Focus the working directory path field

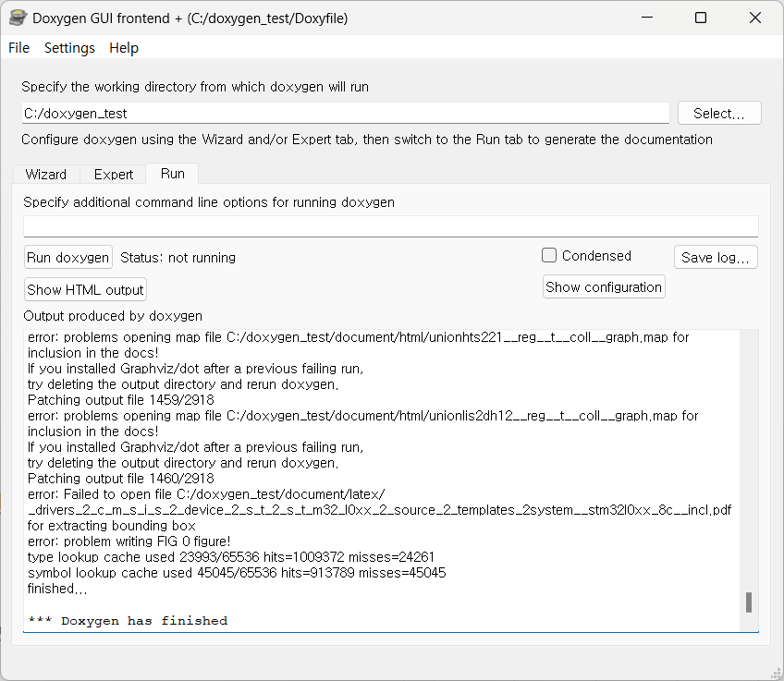tap(346, 114)
